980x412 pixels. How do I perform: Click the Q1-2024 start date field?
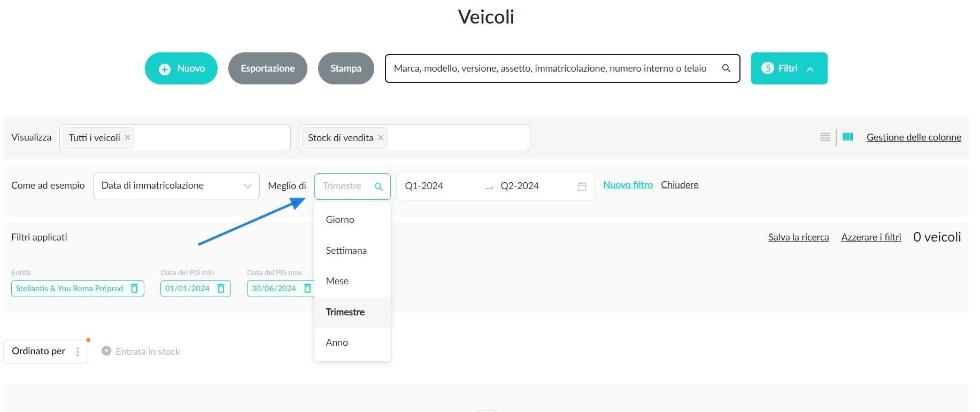pos(439,186)
